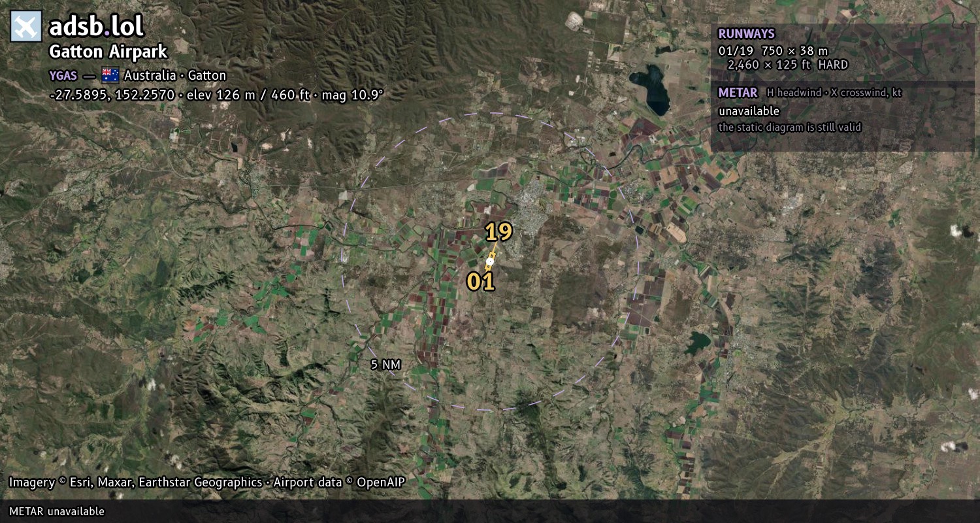Image resolution: width=980 pixels, height=523 pixels.
Task: Click the METAR unavailable status bar text
Action: [x=57, y=511]
